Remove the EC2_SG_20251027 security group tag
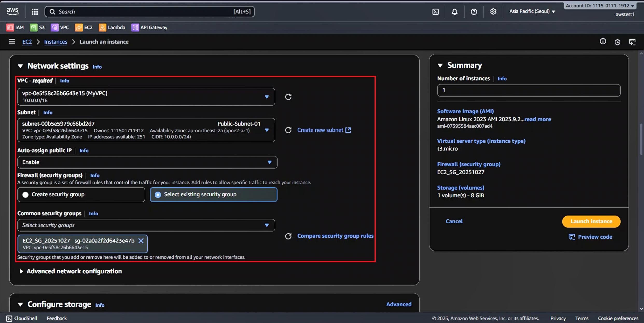Image resolution: width=644 pixels, height=323 pixels. (141, 241)
